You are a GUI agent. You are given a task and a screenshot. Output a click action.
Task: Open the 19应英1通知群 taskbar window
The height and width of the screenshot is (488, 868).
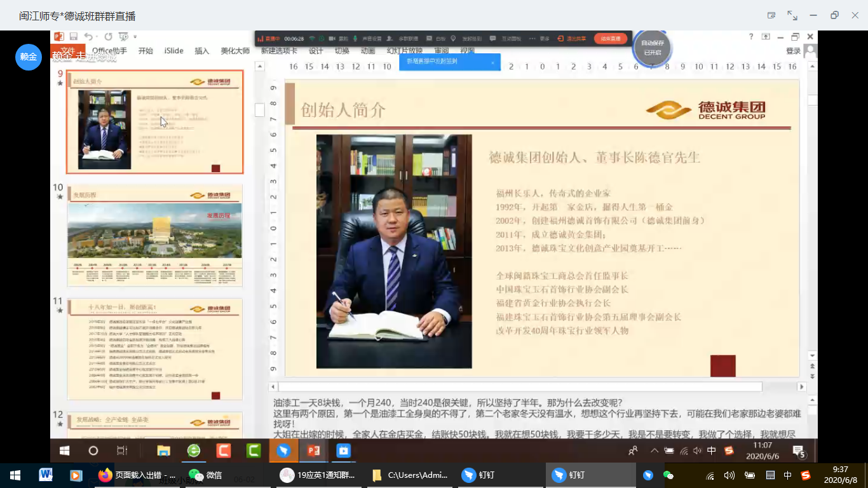[320, 475]
